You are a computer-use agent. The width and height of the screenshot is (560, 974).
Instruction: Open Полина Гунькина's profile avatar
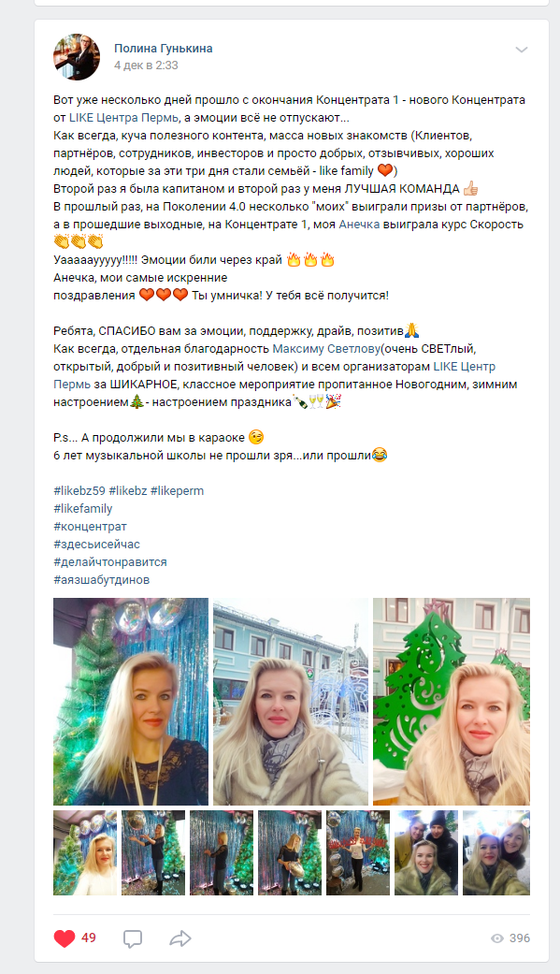point(77,56)
